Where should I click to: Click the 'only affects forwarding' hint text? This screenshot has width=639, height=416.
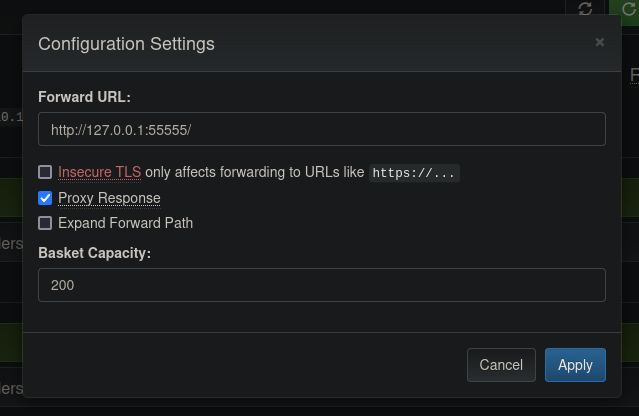(x=254, y=172)
